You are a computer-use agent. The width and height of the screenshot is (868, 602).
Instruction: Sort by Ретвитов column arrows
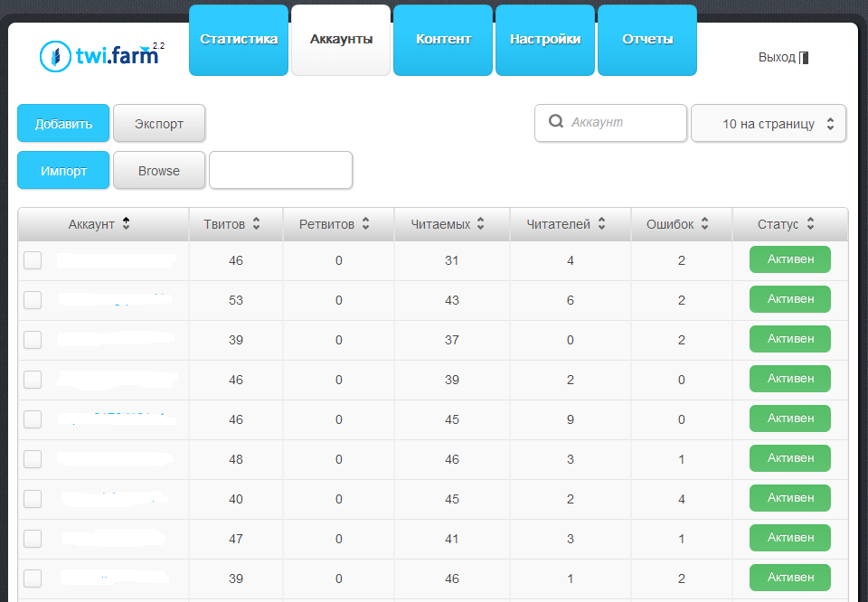pos(365,224)
